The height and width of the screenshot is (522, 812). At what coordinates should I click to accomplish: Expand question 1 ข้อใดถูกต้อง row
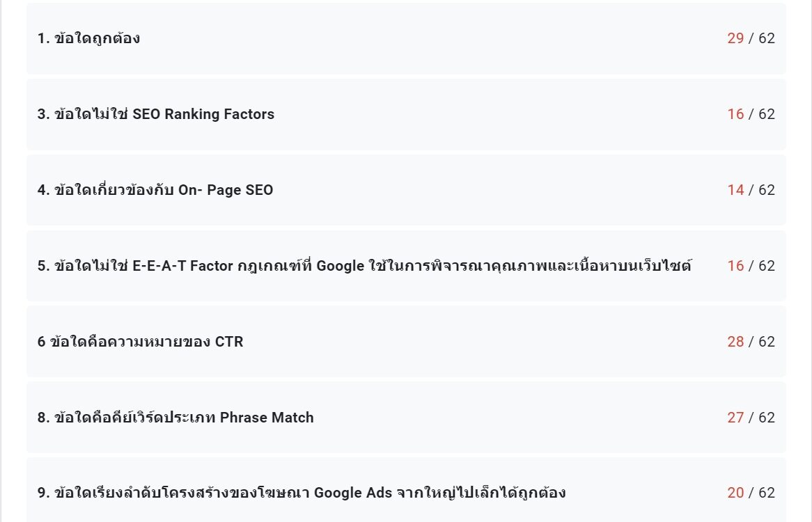(x=406, y=38)
